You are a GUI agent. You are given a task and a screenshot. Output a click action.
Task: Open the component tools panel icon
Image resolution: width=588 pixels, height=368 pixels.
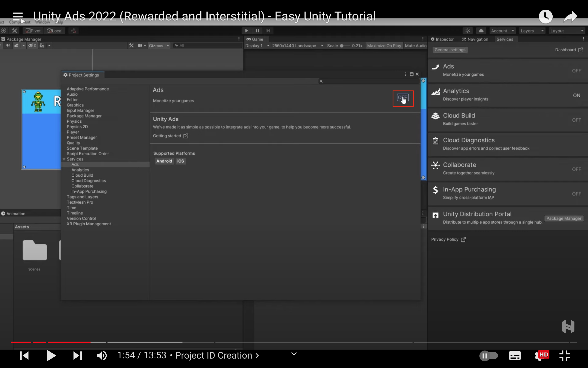131,46
